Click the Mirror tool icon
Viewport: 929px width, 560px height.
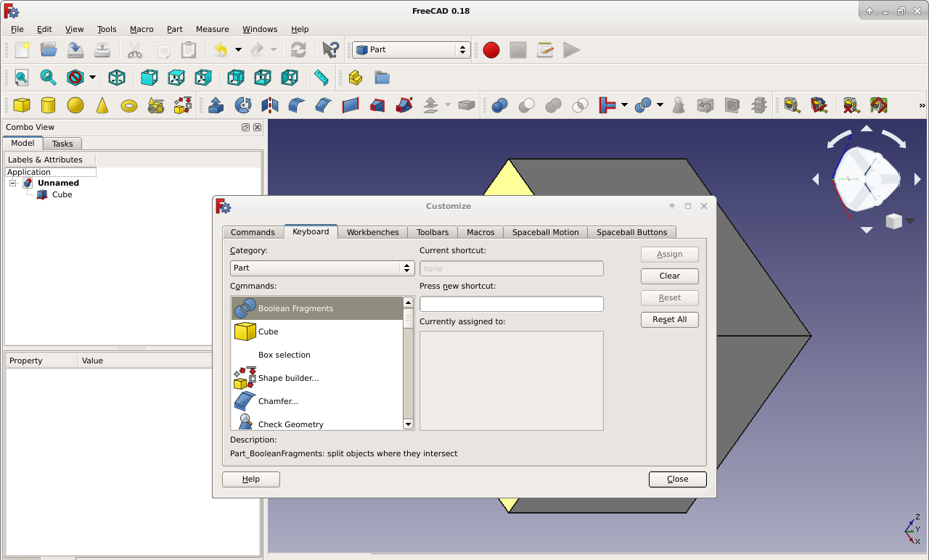(270, 106)
